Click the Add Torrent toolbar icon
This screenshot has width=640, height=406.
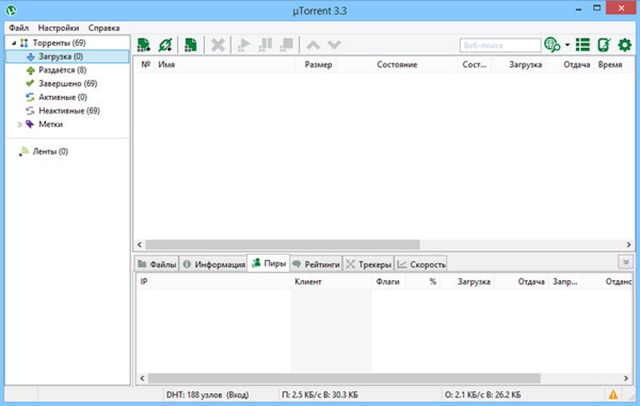pyautogui.click(x=143, y=45)
